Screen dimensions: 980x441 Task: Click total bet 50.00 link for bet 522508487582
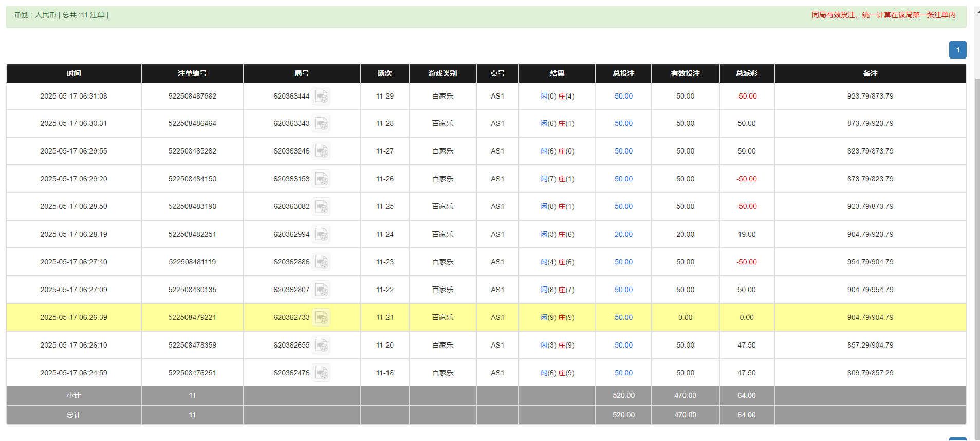[x=623, y=97]
